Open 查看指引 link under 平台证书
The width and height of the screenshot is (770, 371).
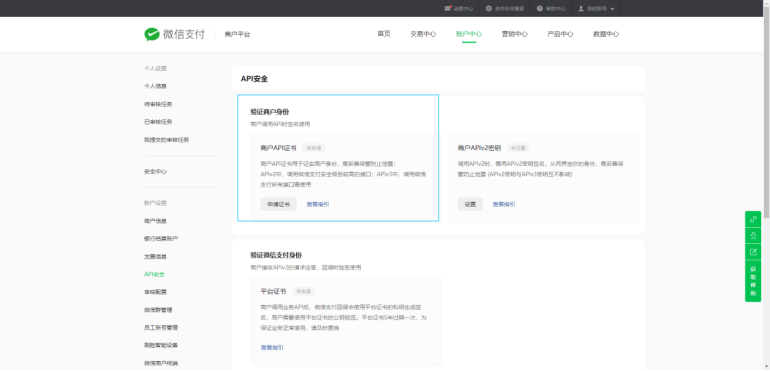tap(272, 347)
